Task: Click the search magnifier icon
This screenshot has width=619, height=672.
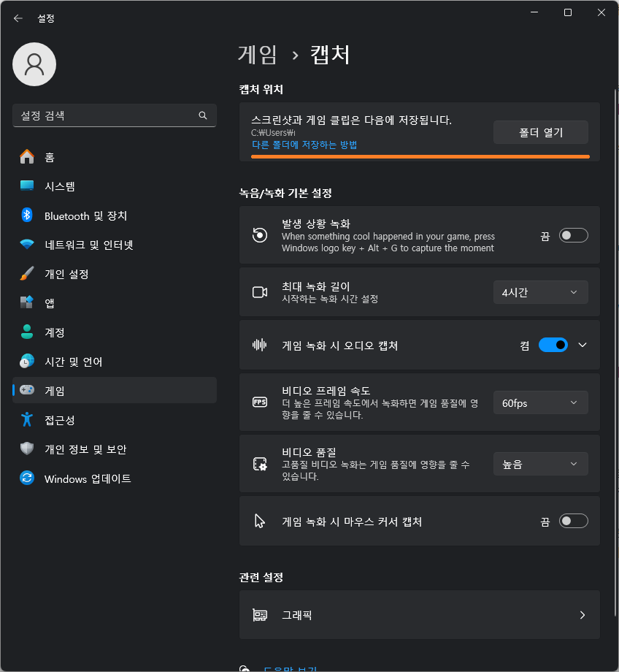Action: point(203,115)
